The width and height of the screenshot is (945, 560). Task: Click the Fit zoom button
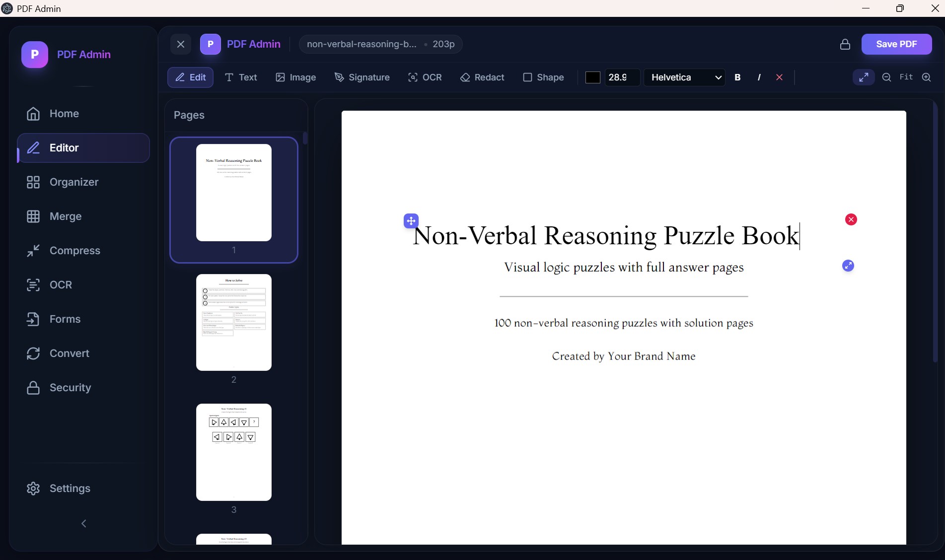[906, 77]
